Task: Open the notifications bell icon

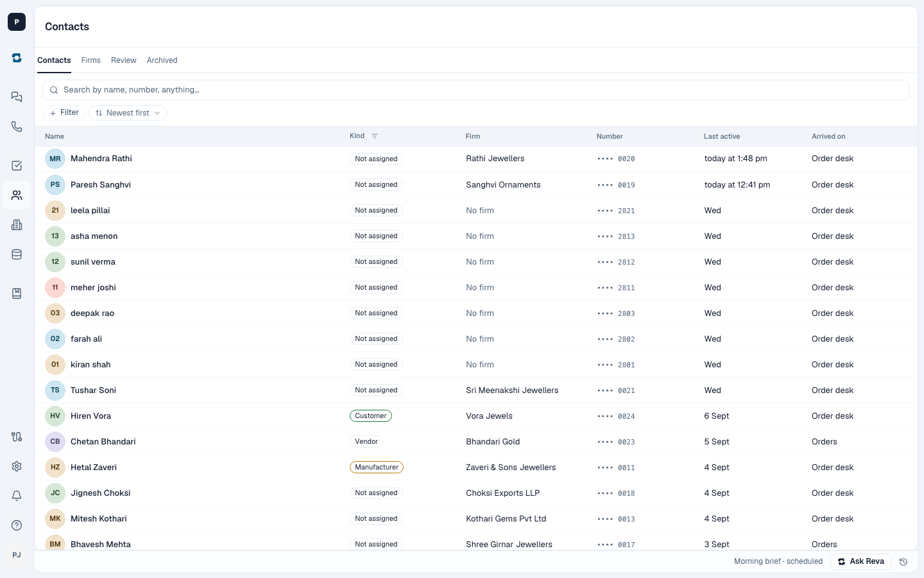Action: coord(17,496)
